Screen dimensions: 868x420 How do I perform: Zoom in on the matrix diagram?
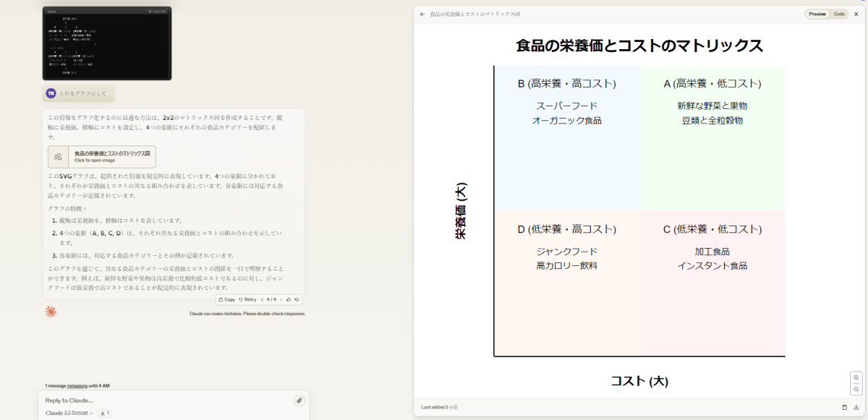pyautogui.click(x=856, y=377)
